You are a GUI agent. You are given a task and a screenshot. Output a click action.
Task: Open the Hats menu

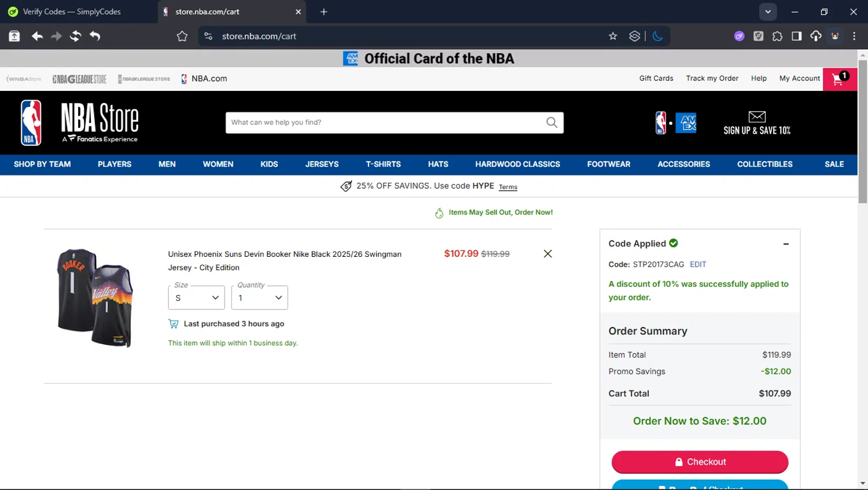pos(438,164)
